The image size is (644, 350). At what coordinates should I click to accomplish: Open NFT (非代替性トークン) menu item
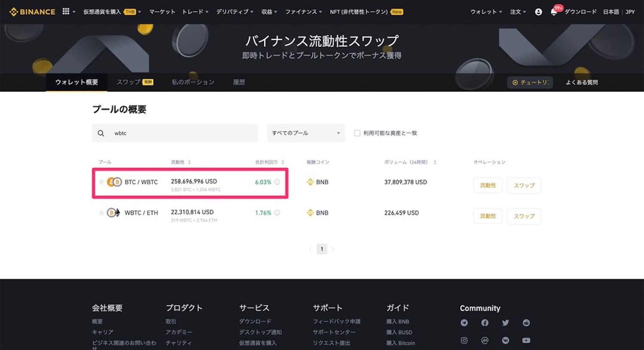366,12
